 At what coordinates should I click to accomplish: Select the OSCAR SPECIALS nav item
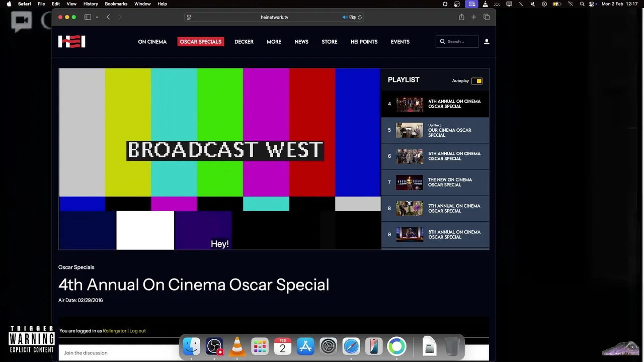coord(200,42)
